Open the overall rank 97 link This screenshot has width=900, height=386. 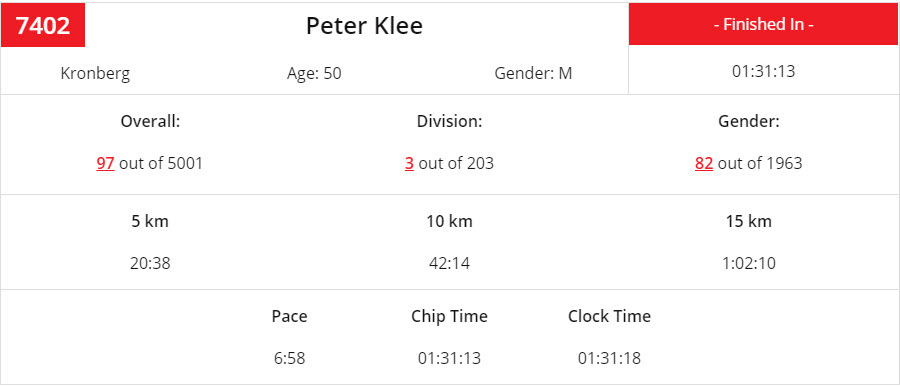point(105,164)
